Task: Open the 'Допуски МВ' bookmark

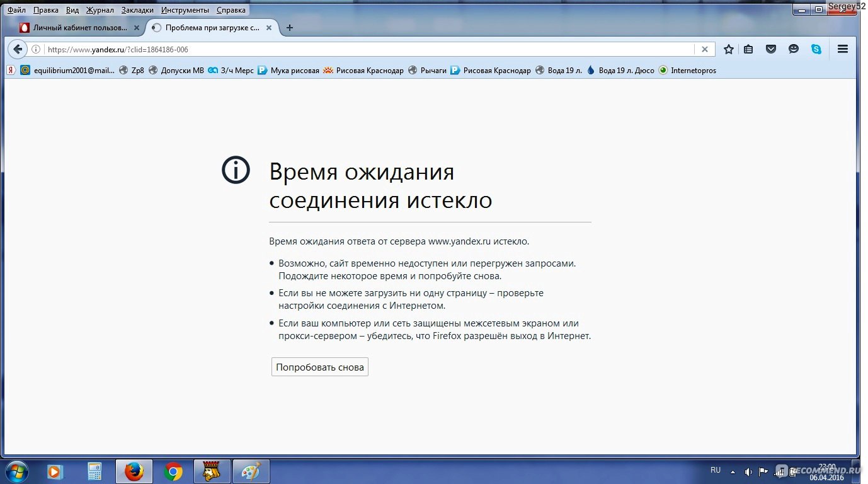Action: pos(176,71)
